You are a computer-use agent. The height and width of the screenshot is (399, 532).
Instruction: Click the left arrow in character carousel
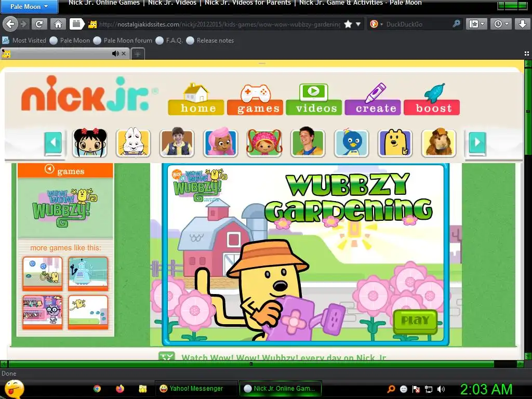(54, 142)
